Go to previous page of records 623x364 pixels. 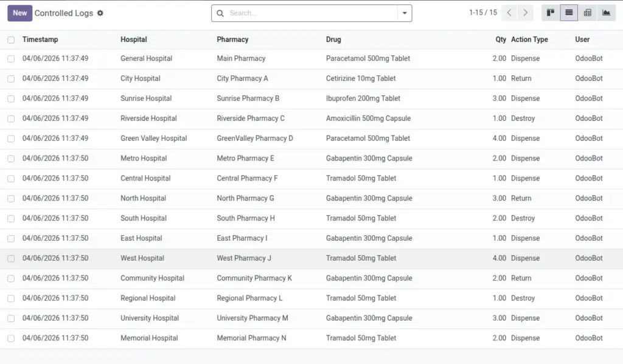click(509, 13)
